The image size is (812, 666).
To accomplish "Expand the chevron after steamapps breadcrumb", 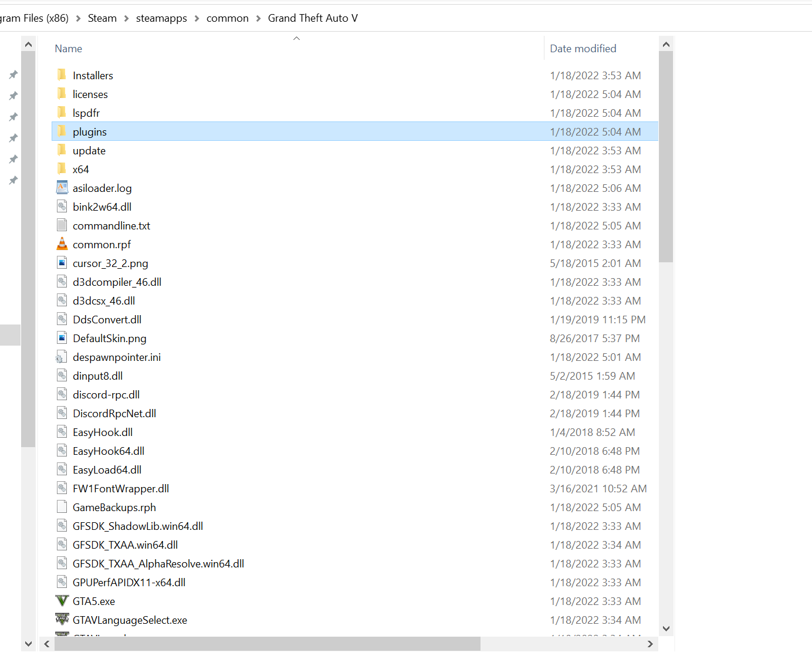I will tap(197, 18).
